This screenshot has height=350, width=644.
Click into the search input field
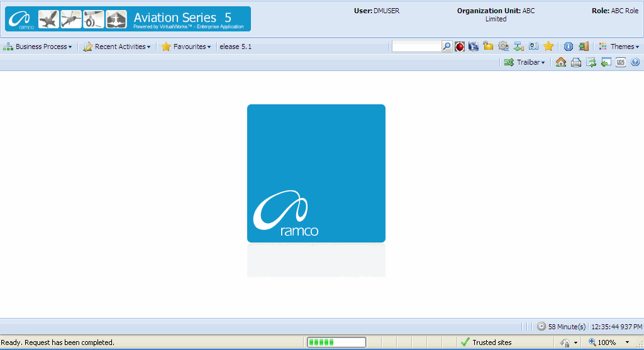pyautogui.click(x=416, y=46)
